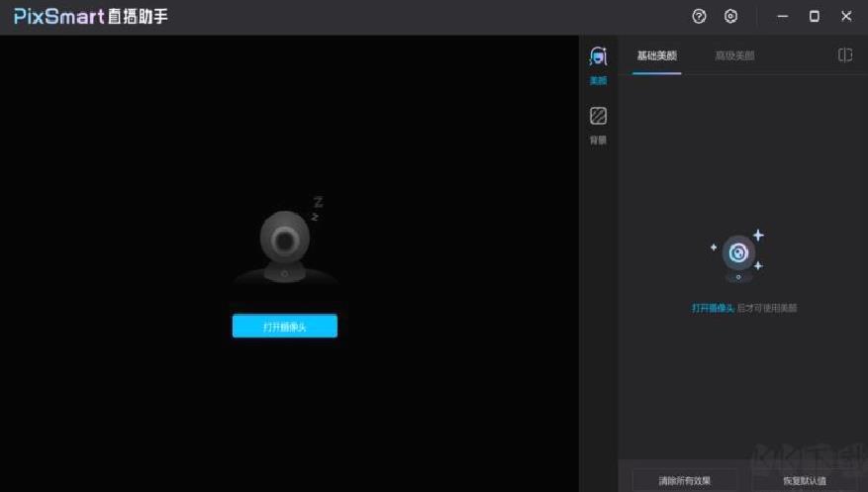Click the 打开摄像头 link in beauty panel
The image size is (868, 492).
pos(713,308)
